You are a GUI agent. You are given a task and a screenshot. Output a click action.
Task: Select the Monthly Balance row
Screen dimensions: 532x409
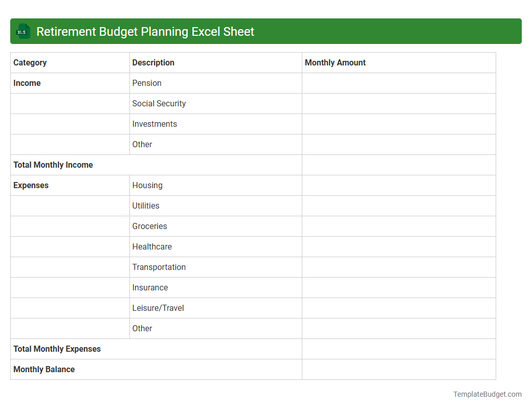pyautogui.click(x=44, y=369)
